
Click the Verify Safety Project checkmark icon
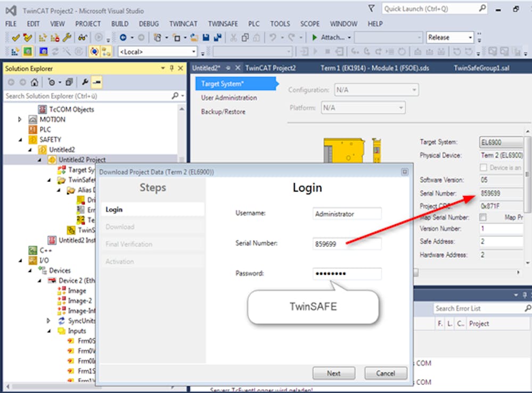15,37
